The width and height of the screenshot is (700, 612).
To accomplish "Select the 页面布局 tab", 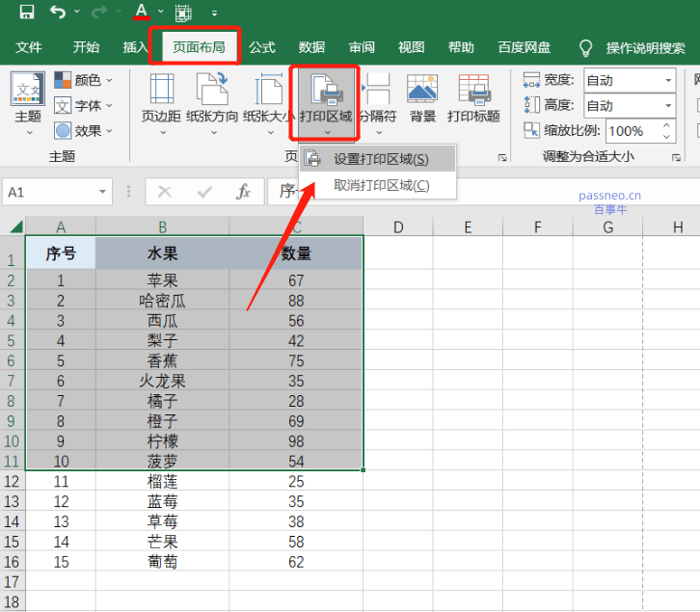I will coord(199,47).
